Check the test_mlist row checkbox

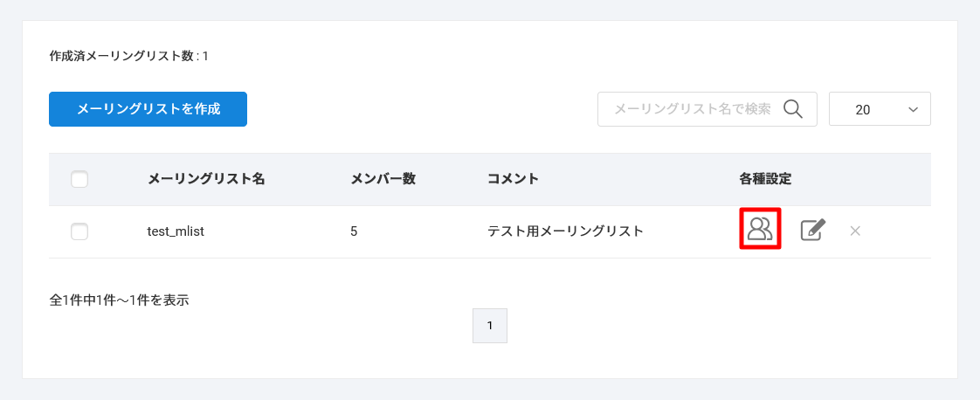point(79,231)
